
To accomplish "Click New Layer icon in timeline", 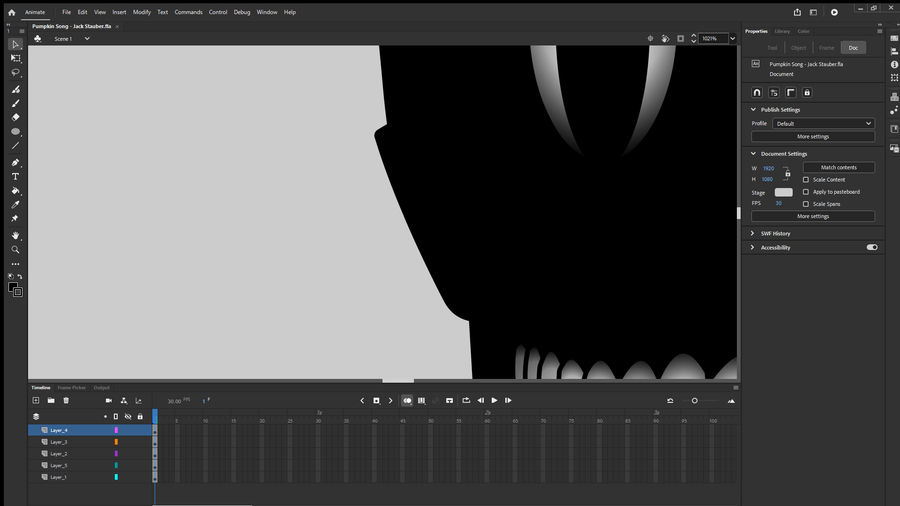I will [36, 400].
